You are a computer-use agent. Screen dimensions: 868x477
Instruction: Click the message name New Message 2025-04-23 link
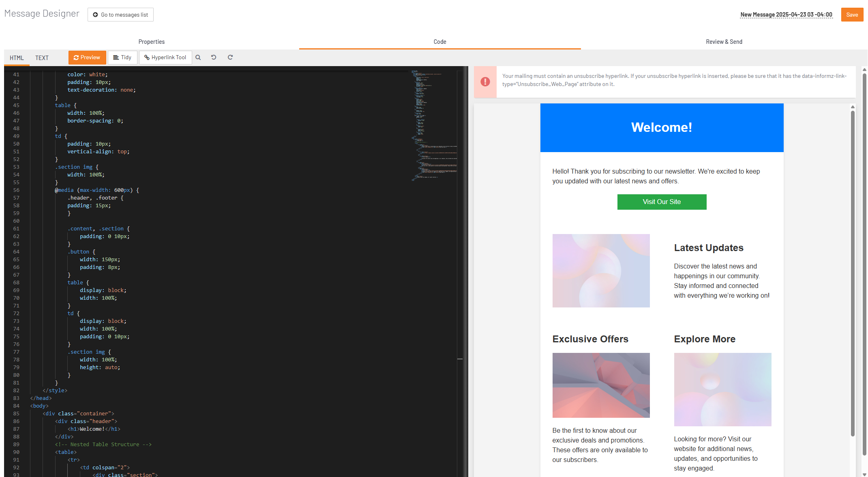[x=786, y=15]
